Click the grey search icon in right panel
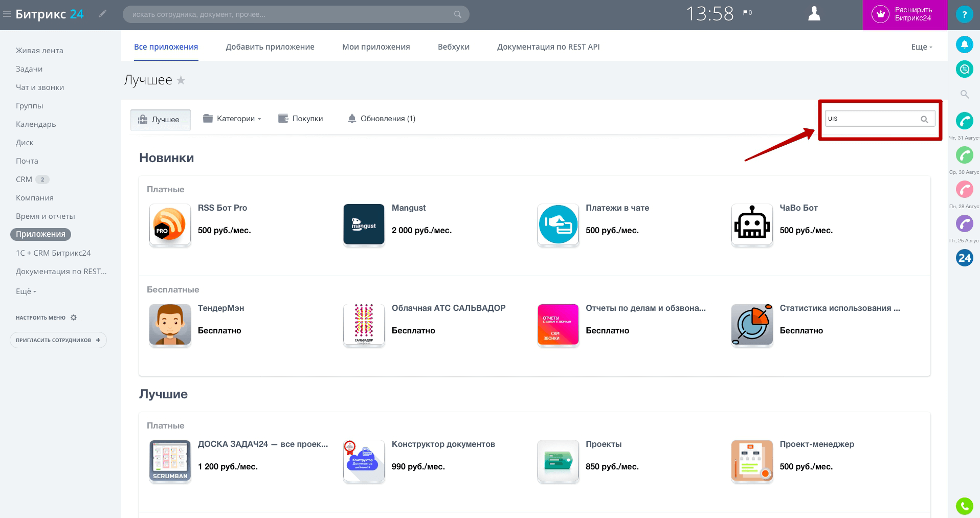Screen dimensions: 980x518 click(964, 94)
